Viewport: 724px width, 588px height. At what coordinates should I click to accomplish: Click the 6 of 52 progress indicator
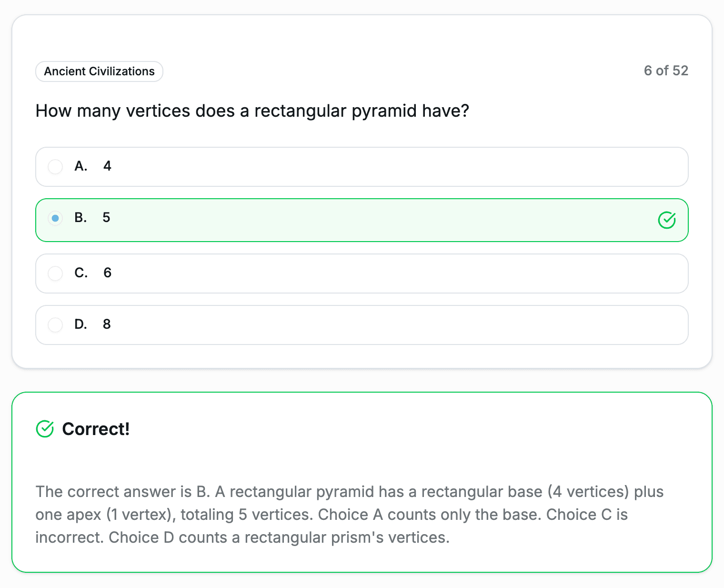pyautogui.click(x=666, y=71)
